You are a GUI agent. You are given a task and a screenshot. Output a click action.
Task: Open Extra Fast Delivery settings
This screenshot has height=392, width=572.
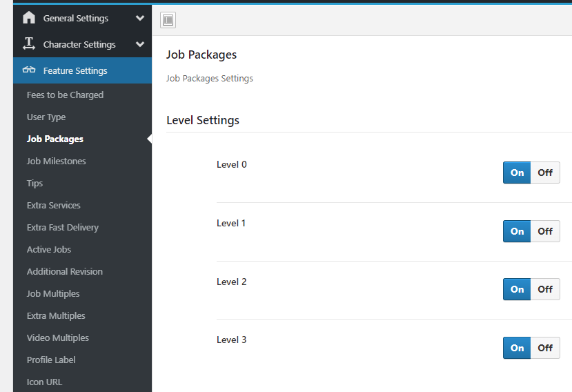pos(63,227)
